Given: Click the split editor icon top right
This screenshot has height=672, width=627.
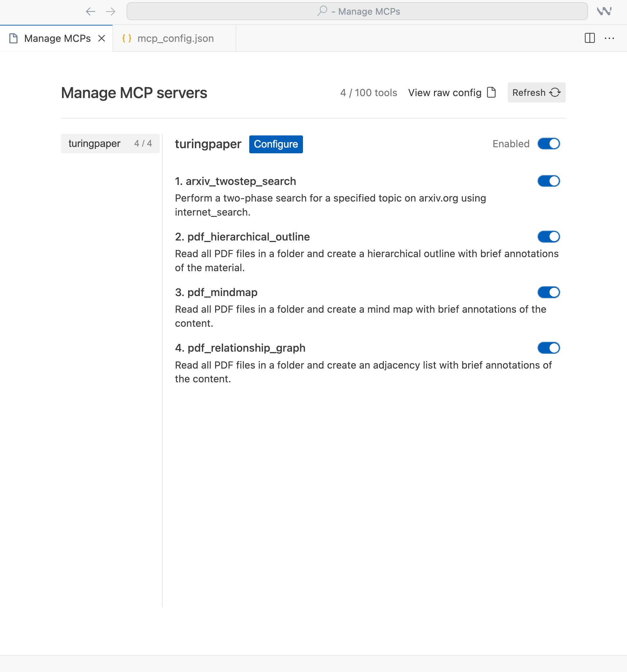Looking at the screenshot, I should pos(590,38).
